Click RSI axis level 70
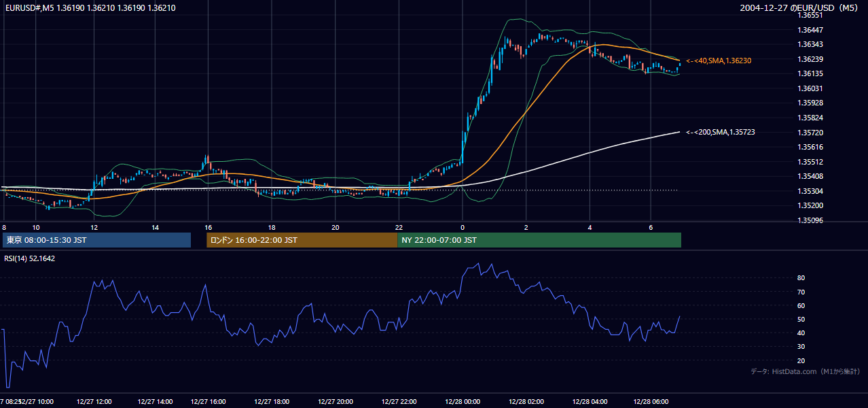Image resolution: width=868 pixels, height=408 pixels. point(801,292)
